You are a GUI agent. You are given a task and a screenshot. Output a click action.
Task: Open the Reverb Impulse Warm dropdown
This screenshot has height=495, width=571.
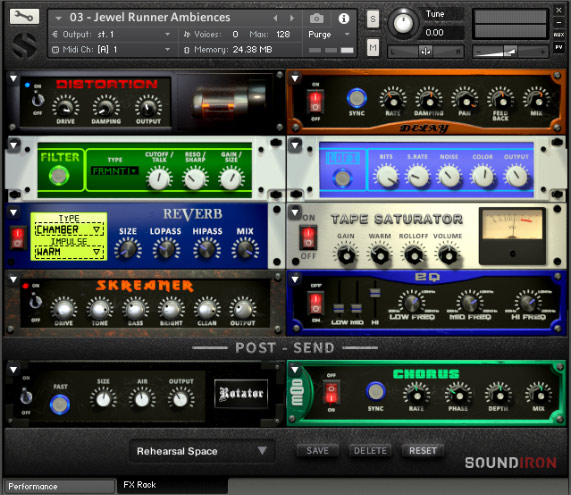pyautogui.click(x=68, y=251)
